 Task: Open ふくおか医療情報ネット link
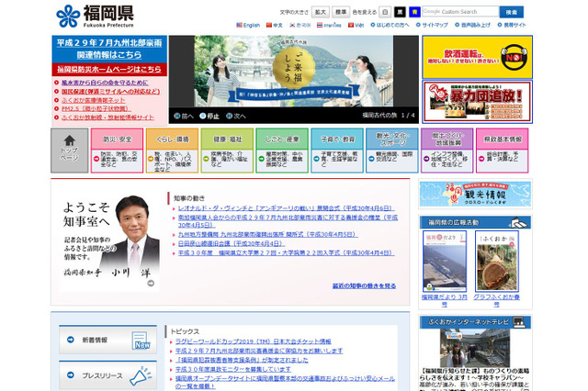(94, 100)
